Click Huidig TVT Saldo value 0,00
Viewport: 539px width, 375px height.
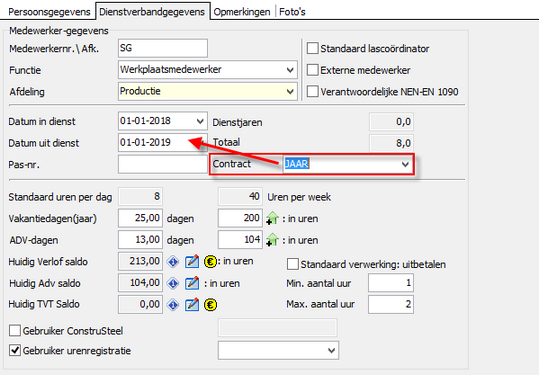[x=140, y=304]
